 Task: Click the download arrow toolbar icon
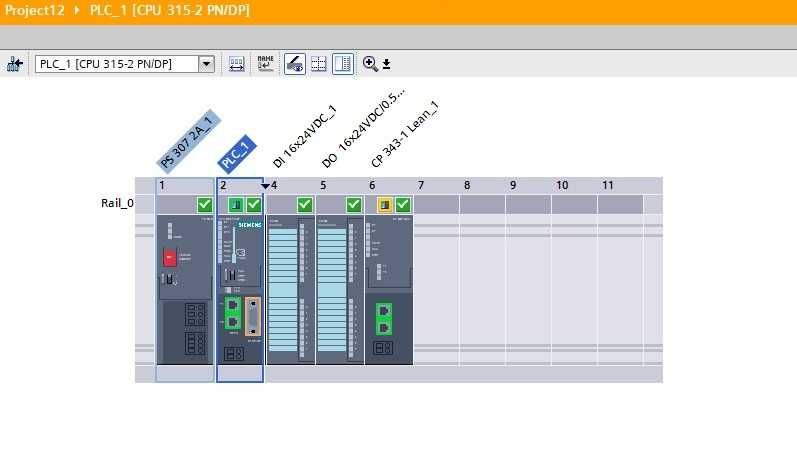(x=387, y=64)
